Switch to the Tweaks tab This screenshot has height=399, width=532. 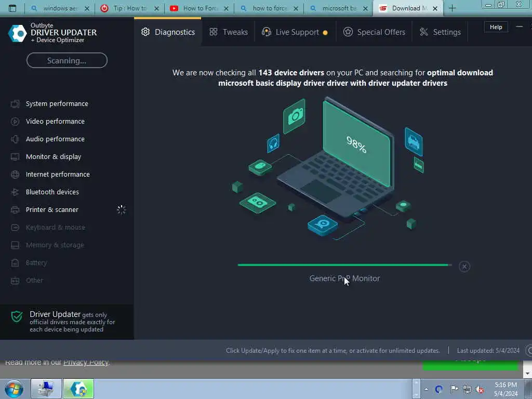229,32
